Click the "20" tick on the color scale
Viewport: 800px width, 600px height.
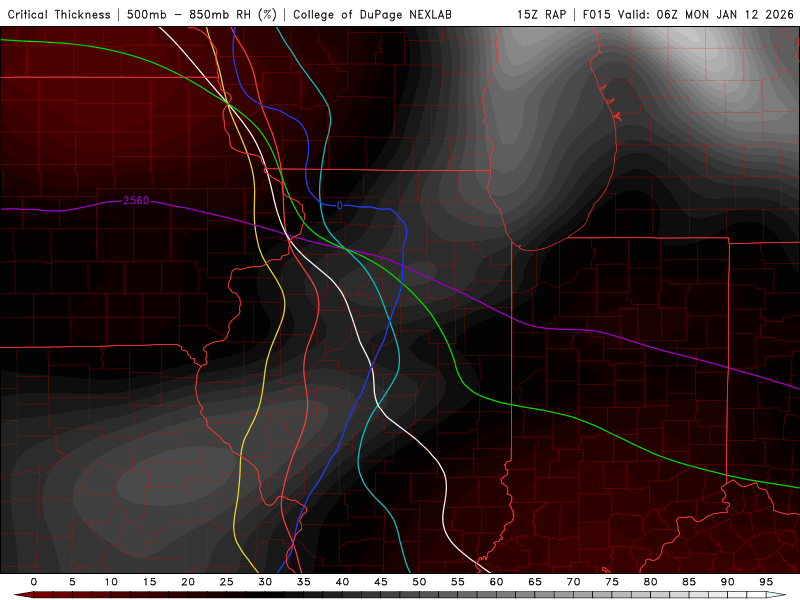click(x=188, y=582)
